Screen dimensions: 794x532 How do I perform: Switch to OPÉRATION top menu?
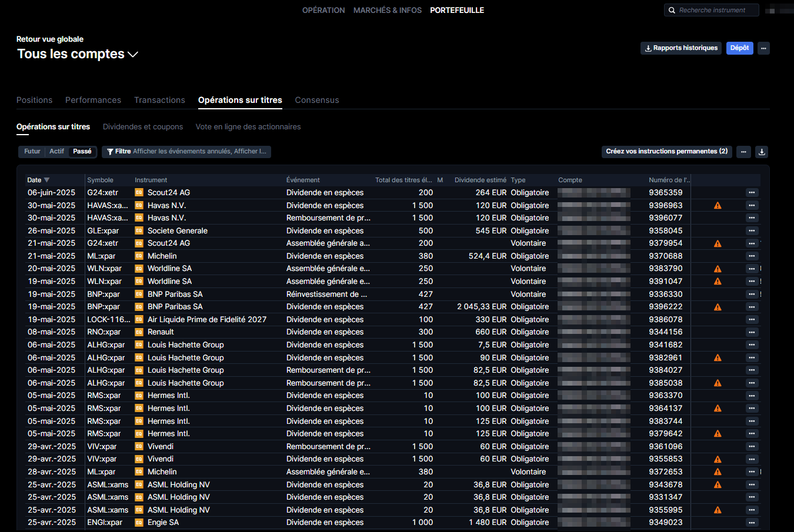[x=323, y=10]
